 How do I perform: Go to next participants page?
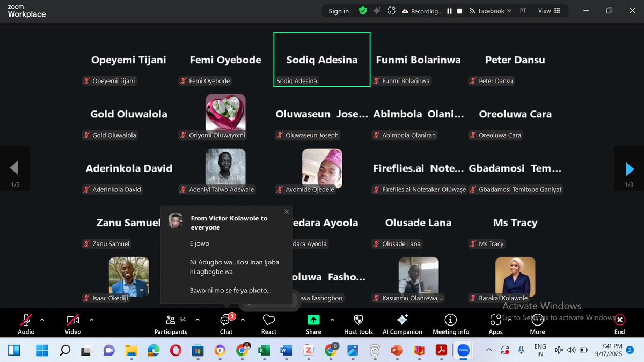(629, 169)
